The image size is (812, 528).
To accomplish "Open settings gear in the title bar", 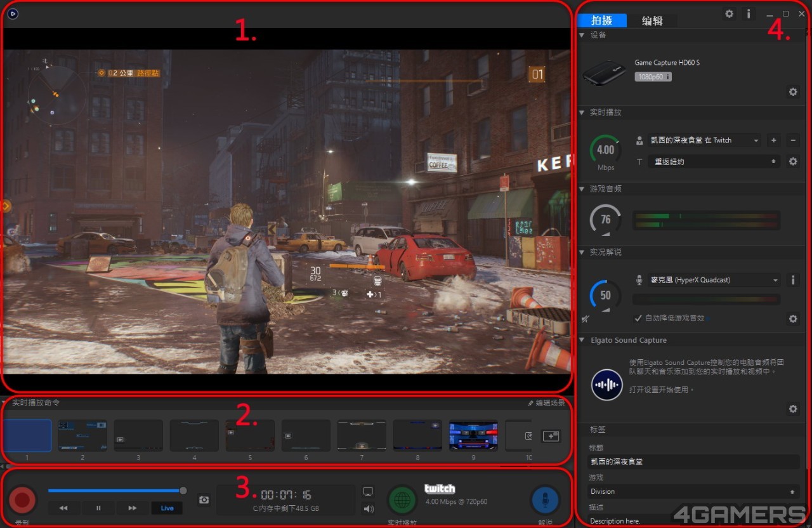I will point(730,13).
